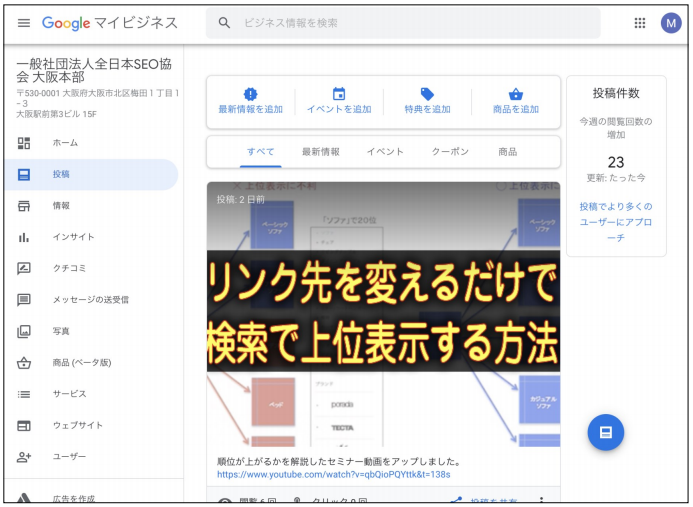Click the ウェブサイト sidebar icon
The width and height of the screenshot is (693, 507).
click(x=24, y=426)
